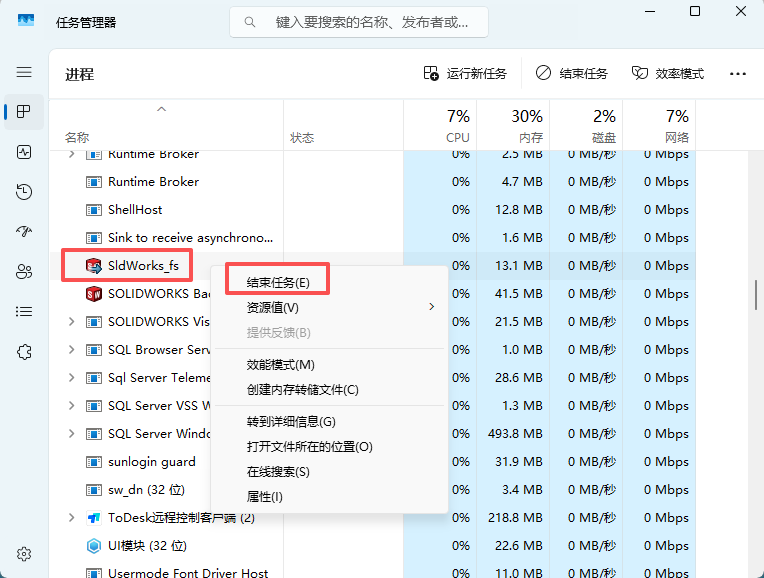Choose 在线搜索(S) menu entry
Viewport: 764px width, 578px height.
329,472
